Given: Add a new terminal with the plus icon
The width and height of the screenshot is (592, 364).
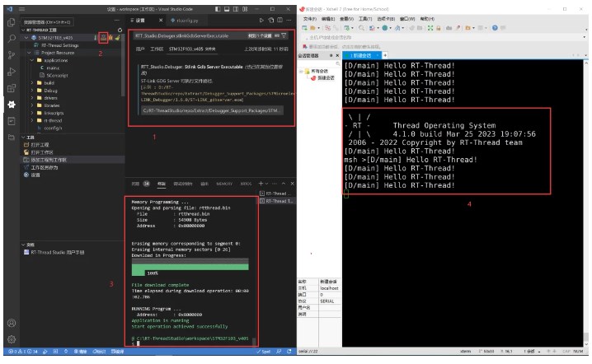Looking at the screenshot, I should [x=261, y=184].
